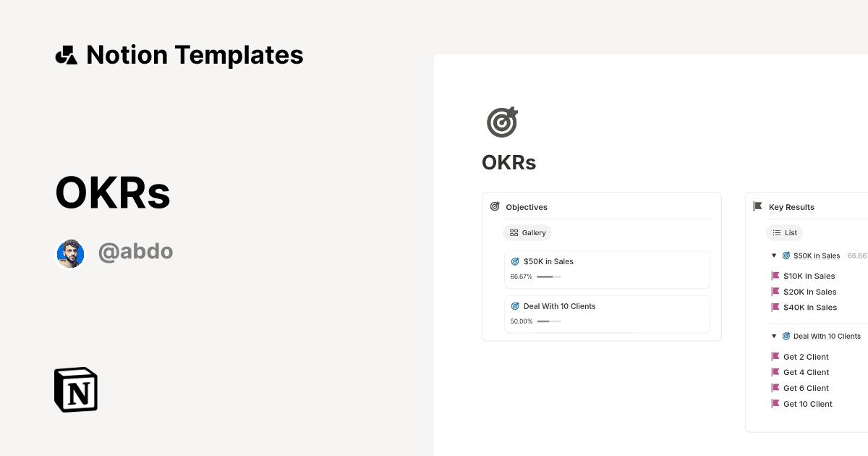Select the $40K in Sales key result
This screenshot has width=868, height=456.
tap(809, 307)
